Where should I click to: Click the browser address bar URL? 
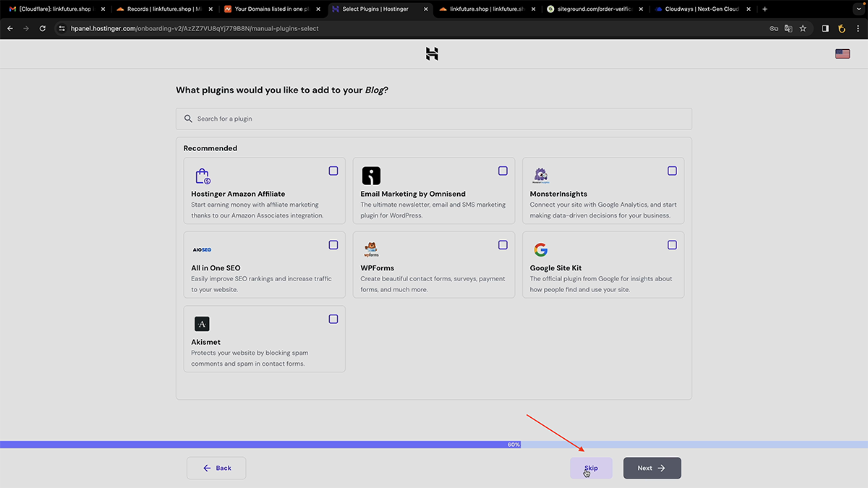point(195,28)
